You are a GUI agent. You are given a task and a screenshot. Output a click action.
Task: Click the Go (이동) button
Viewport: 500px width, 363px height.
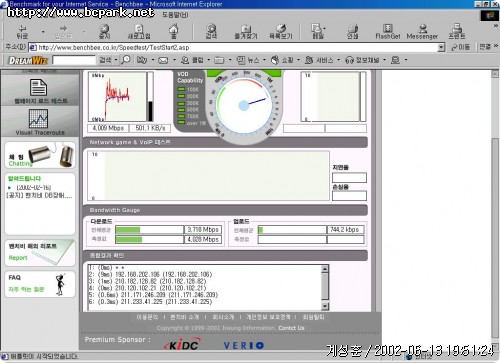click(460, 47)
